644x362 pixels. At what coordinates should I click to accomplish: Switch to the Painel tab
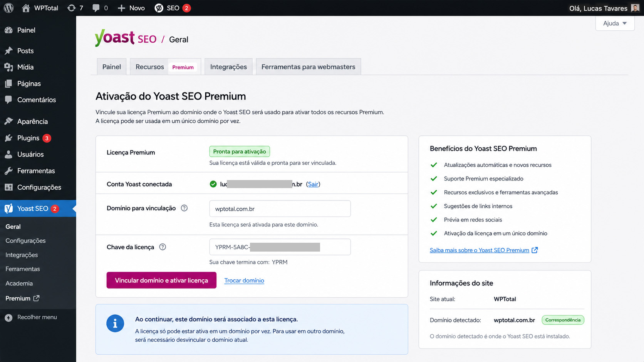[112, 67]
